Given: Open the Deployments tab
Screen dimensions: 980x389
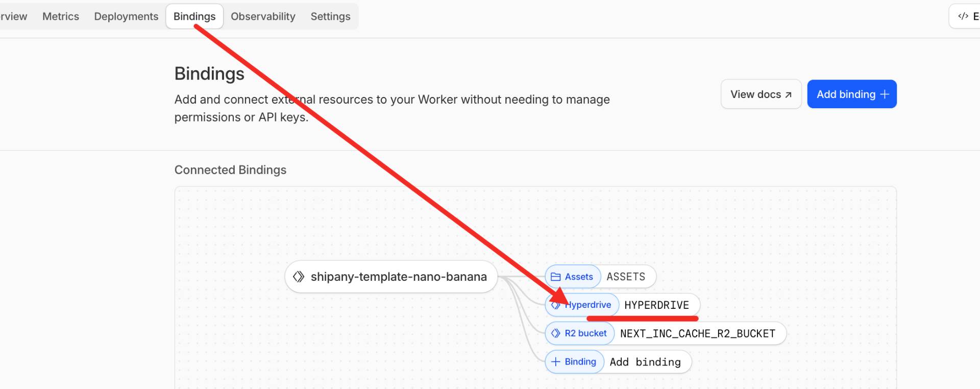Looking at the screenshot, I should click(126, 16).
